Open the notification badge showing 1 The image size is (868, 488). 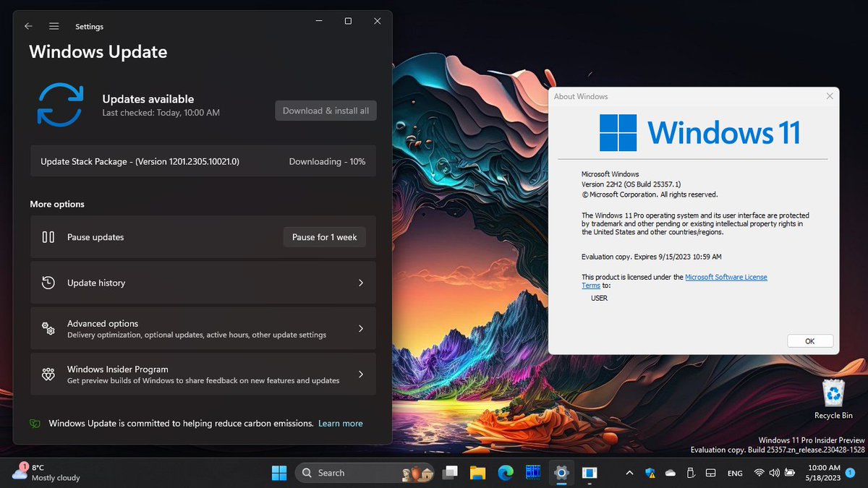[851, 473]
